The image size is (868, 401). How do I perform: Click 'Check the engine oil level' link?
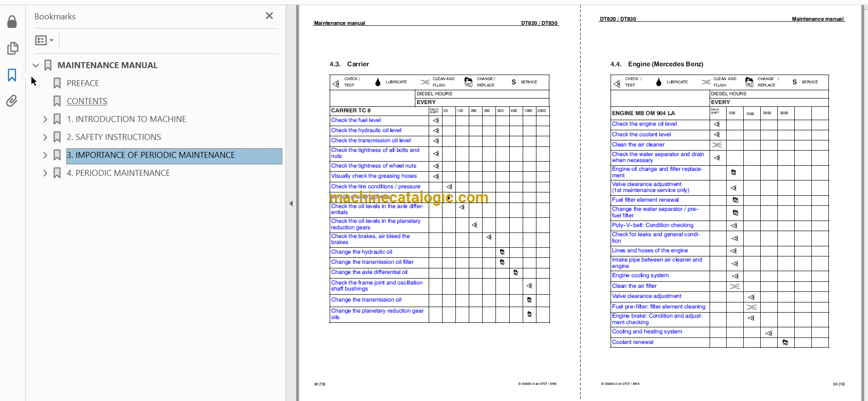(x=644, y=124)
